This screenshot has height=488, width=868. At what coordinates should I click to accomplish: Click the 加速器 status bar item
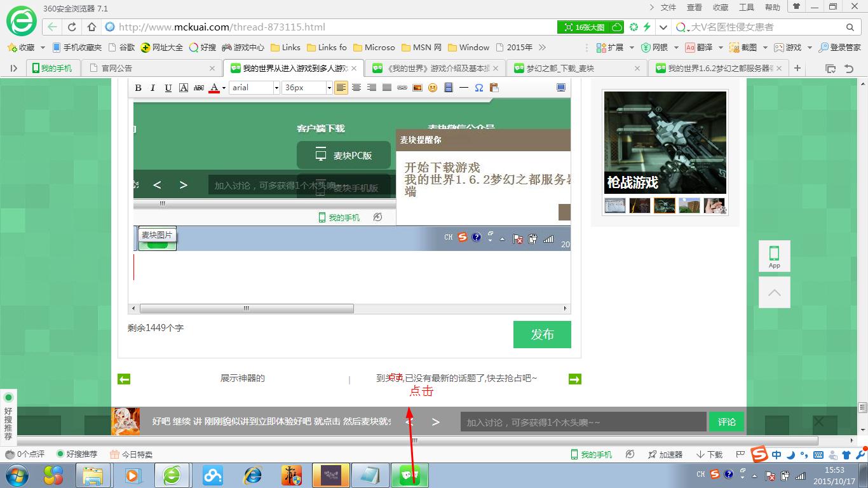pos(665,454)
